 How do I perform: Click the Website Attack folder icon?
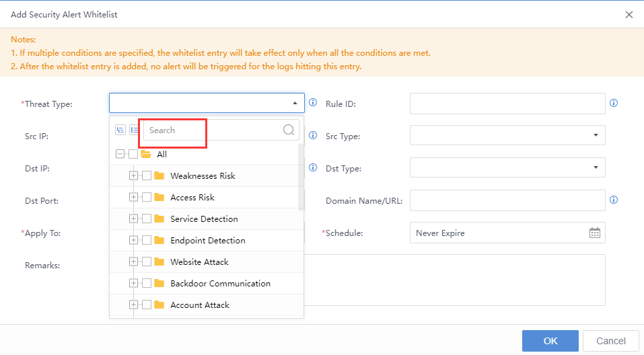pyautogui.click(x=159, y=262)
